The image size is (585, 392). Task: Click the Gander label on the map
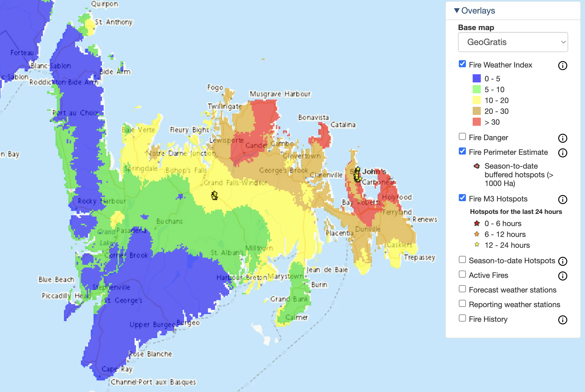point(256,146)
